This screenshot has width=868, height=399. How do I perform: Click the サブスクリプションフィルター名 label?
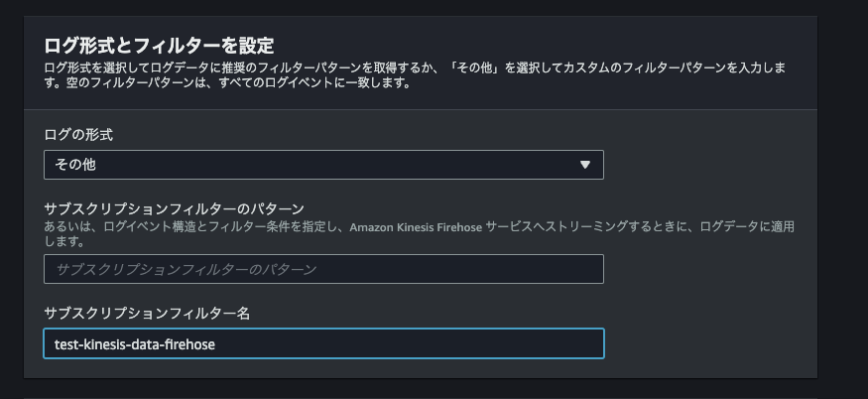point(146,313)
